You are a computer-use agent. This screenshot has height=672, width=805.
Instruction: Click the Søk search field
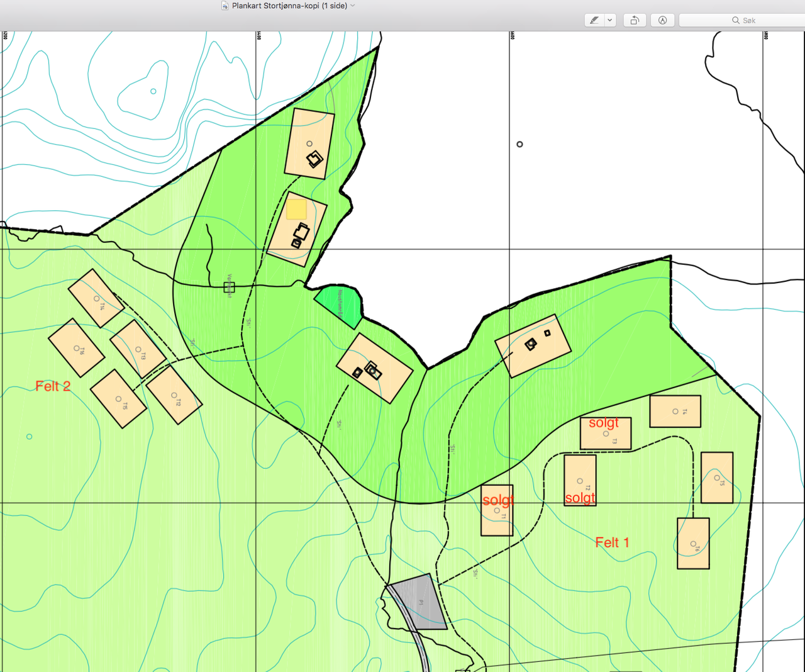tap(755, 20)
